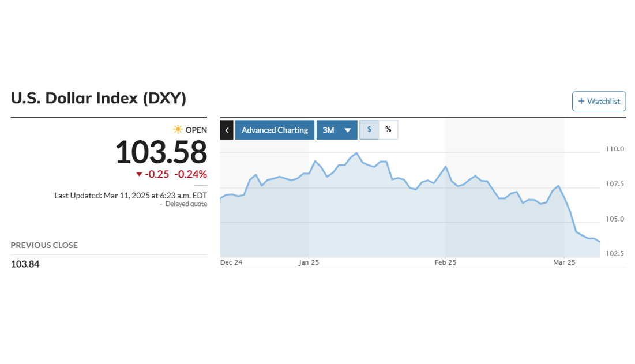Click the U.S. Dollar Index (DXY) heading
Viewport: 635px width, 364px height.
coord(99,98)
